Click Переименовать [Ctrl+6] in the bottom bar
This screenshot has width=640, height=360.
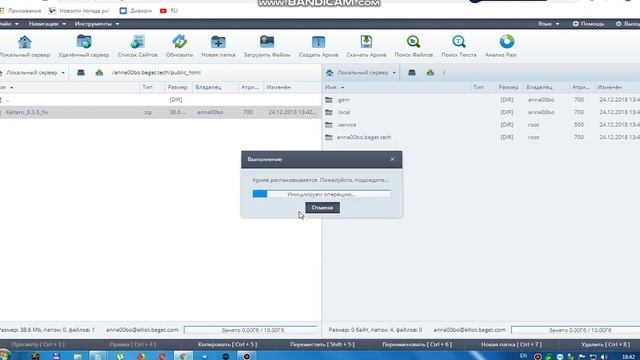pyautogui.click(x=417, y=344)
